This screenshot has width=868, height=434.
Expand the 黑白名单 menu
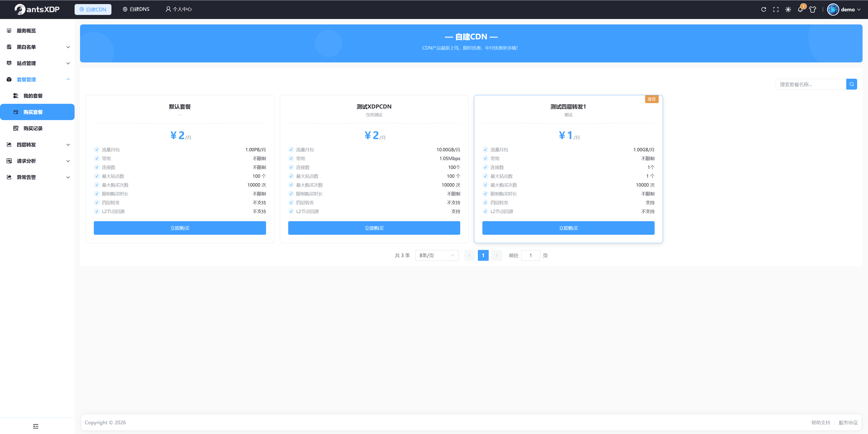point(37,47)
